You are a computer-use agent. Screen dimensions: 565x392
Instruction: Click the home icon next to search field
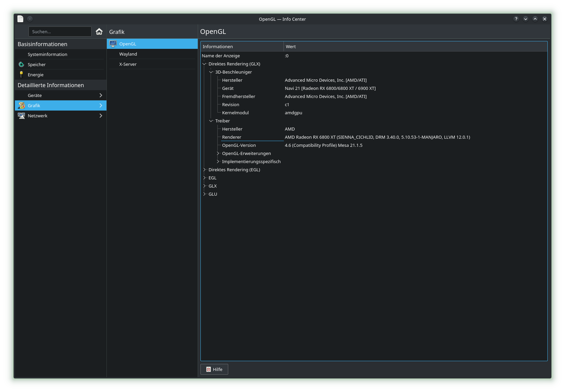[x=99, y=31]
